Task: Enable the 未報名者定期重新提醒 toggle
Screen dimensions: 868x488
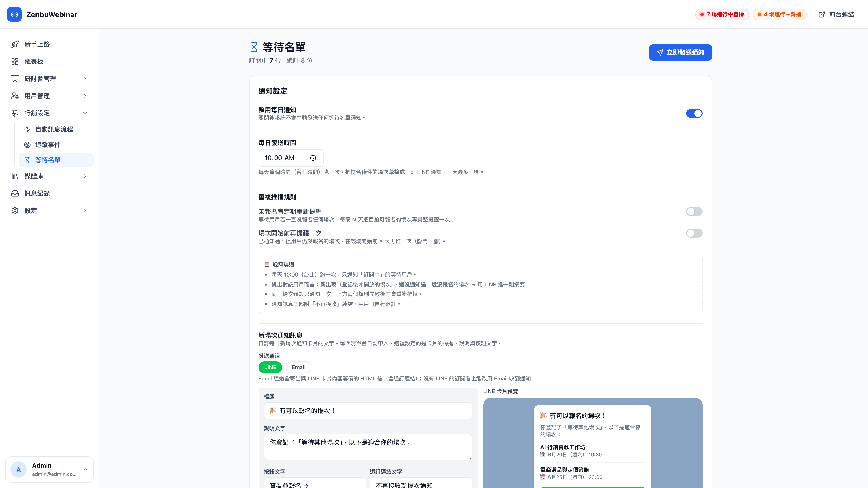Action: (x=694, y=211)
